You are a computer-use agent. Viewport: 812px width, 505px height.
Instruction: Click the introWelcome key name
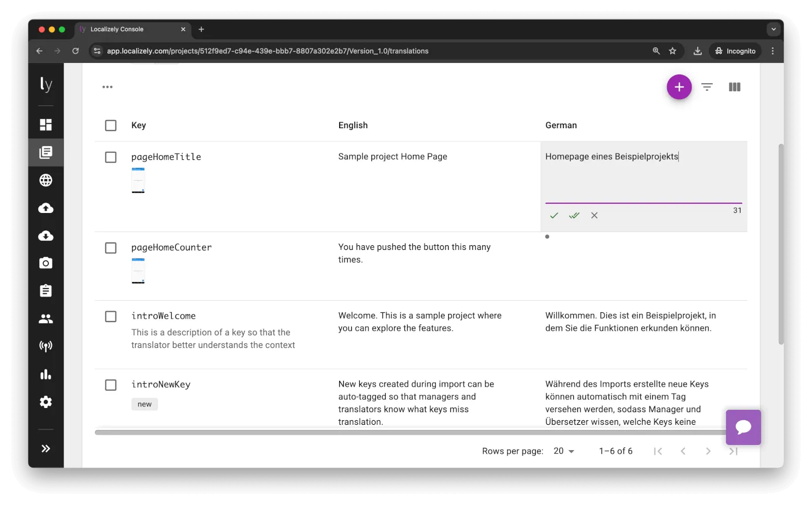(163, 316)
